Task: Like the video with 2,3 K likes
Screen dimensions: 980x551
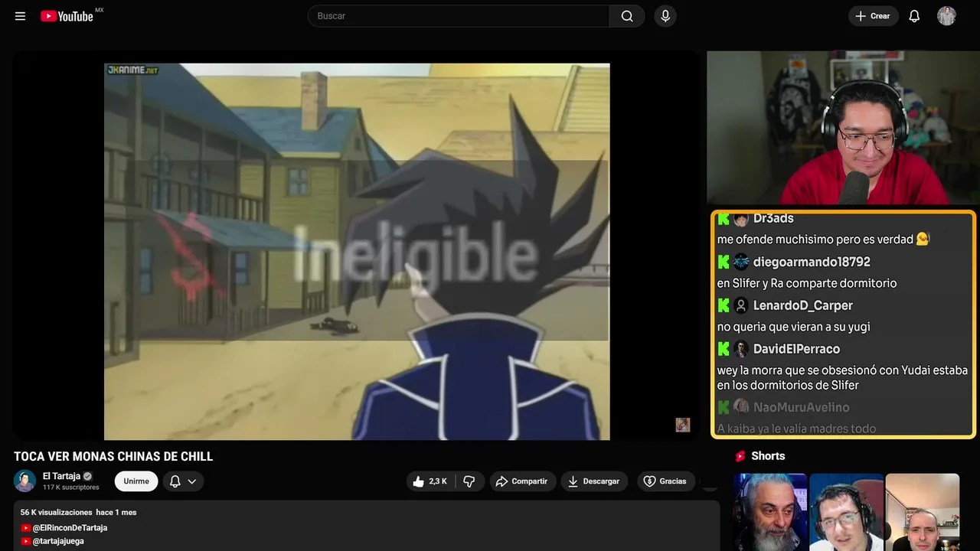Action: [430, 481]
